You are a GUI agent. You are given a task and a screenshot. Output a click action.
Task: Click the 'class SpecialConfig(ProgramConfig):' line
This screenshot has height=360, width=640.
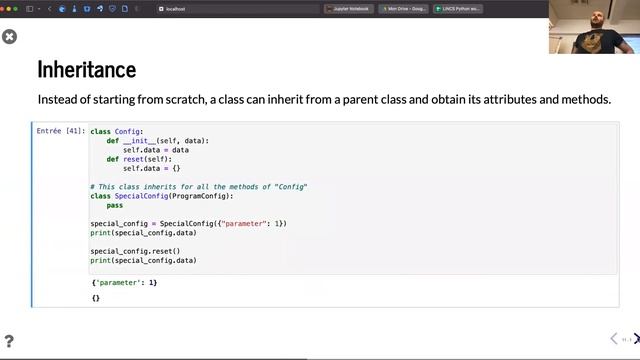coord(162,196)
